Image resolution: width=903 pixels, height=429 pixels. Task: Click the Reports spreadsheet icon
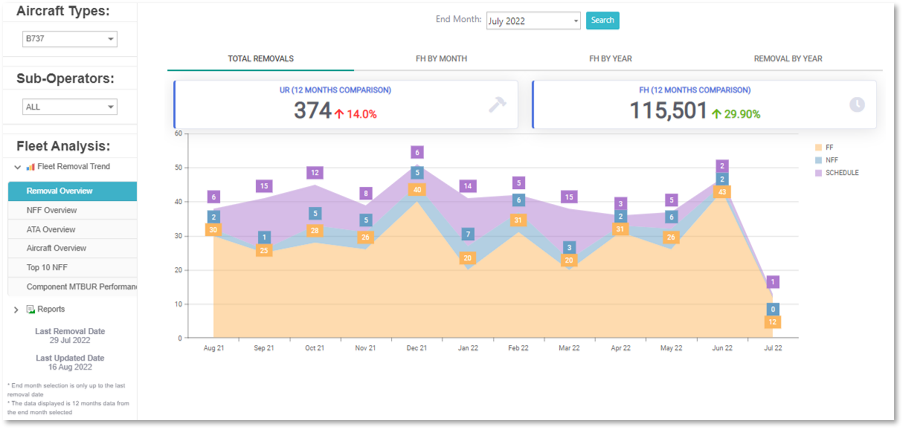click(31, 310)
